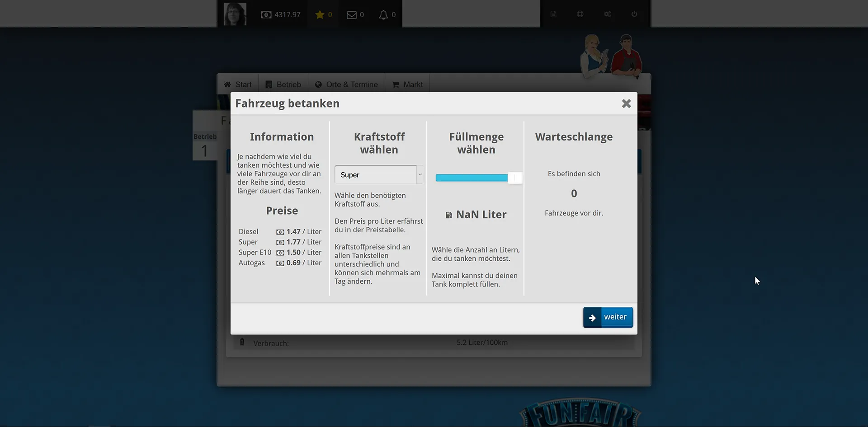Image resolution: width=868 pixels, height=427 pixels.
Task: Switch to the Start tab
Action: [238, 84]
